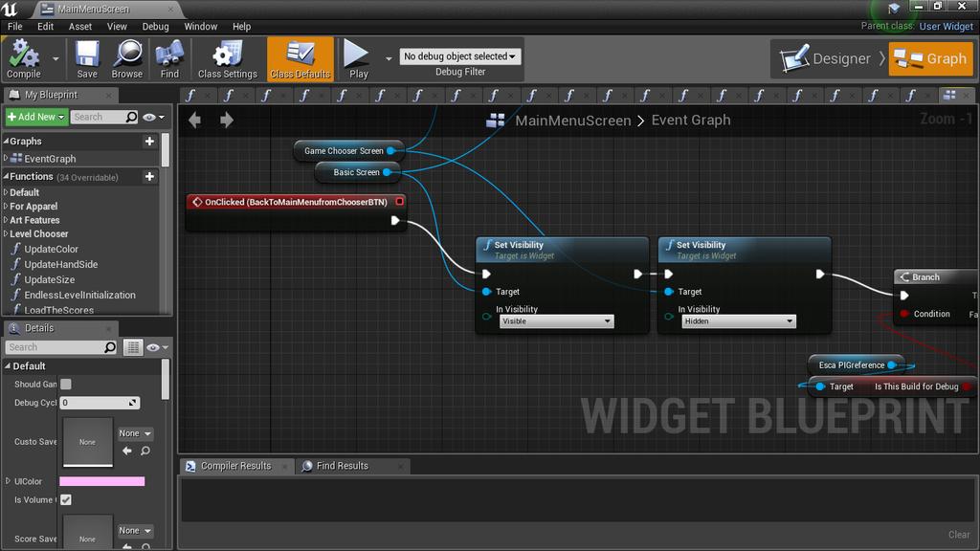
Task: Select UpdateColor function
Action: tap(51, 249)
